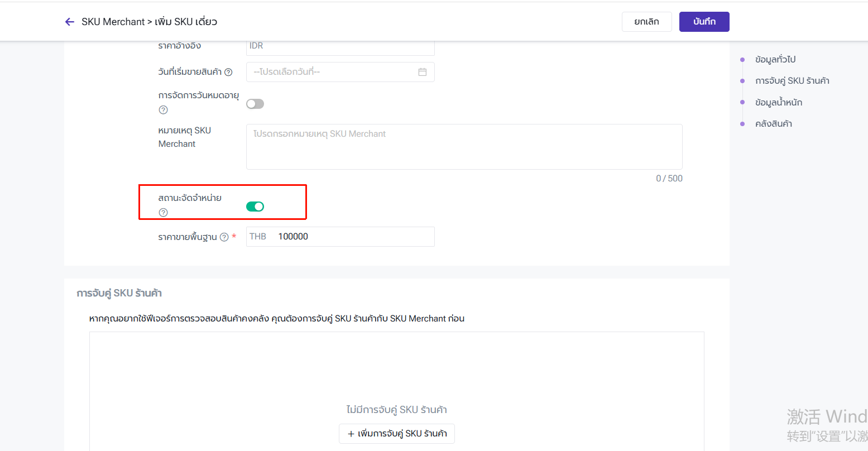Click เพิ่มการจับคู่ SKU ร้านค้า button
The height and width of the screenshot is (451, 868).
pos(397,434)
